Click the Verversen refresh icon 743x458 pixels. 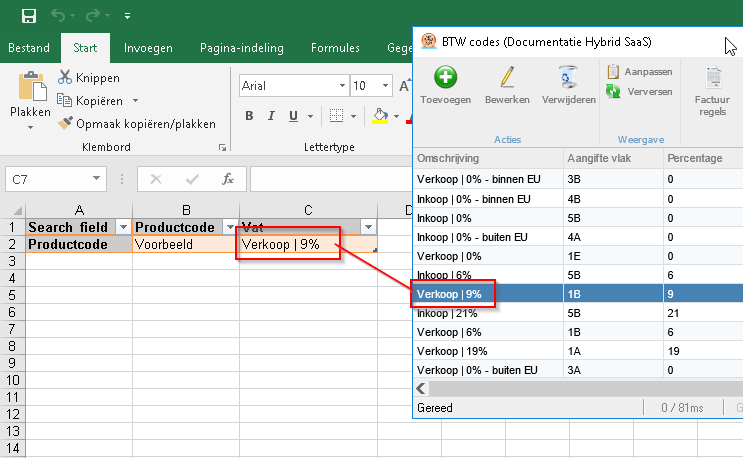point(614,92)
